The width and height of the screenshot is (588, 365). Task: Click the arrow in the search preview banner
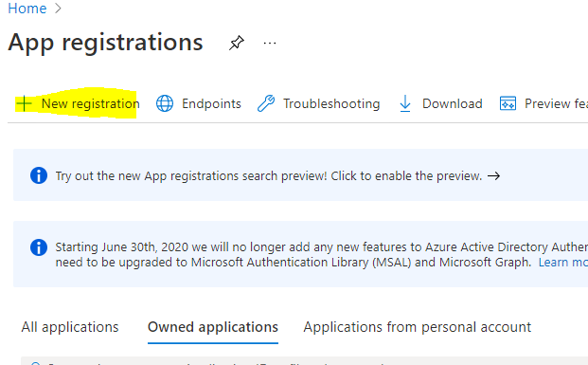(494, 175)
